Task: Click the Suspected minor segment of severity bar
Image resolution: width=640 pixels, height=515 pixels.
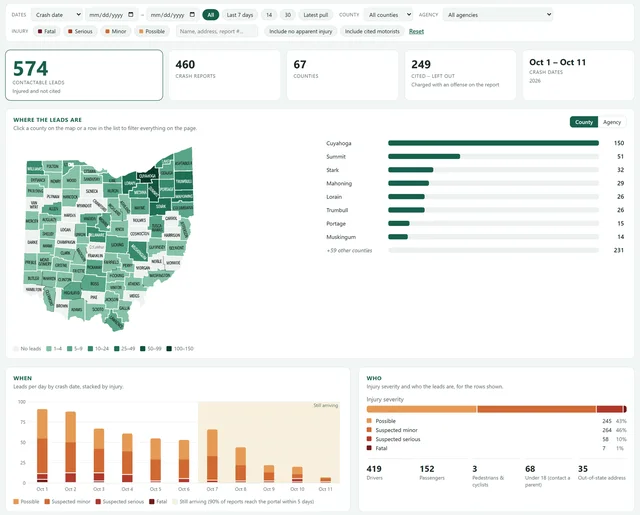Action: click(x=537, y=409)
